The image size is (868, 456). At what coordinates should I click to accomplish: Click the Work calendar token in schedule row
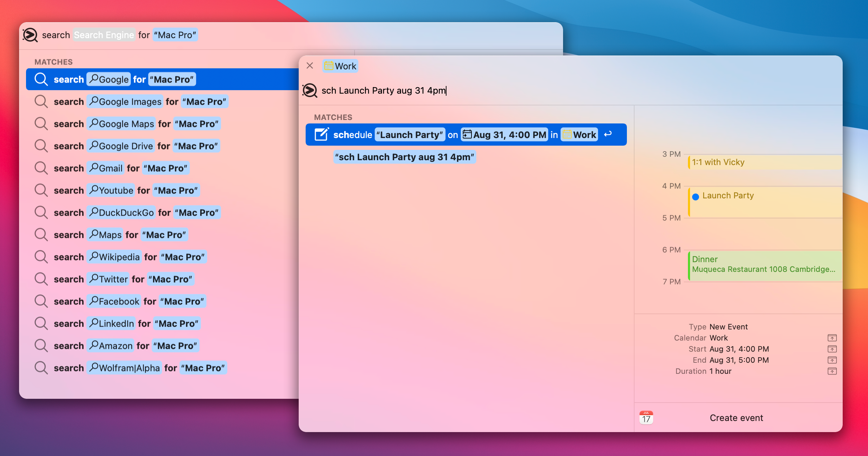click(579, 135)
